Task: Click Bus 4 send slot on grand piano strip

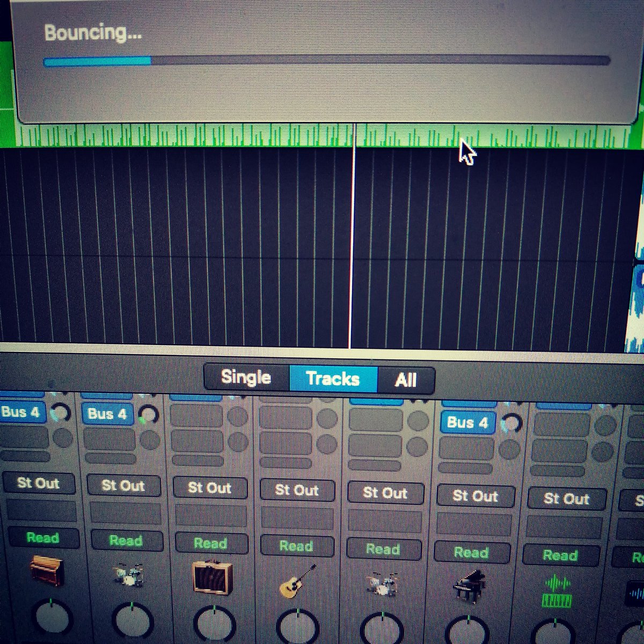Action: coord(467,422)
